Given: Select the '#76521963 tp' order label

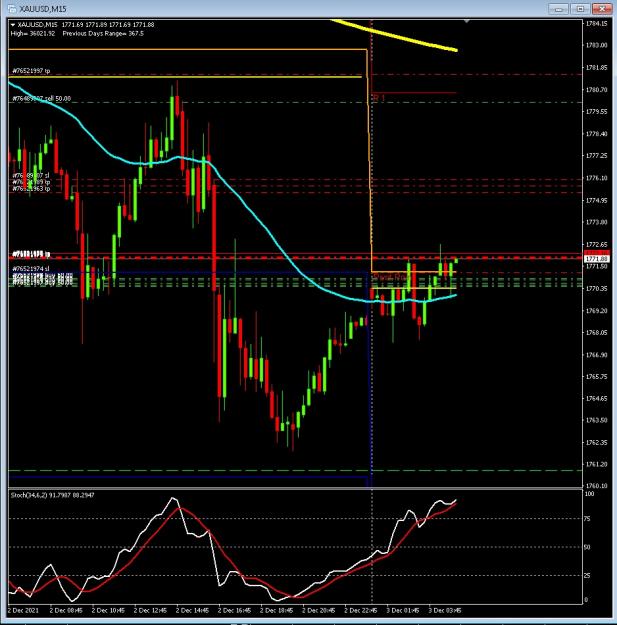Looking at the screenshot, I should [31, 189].
